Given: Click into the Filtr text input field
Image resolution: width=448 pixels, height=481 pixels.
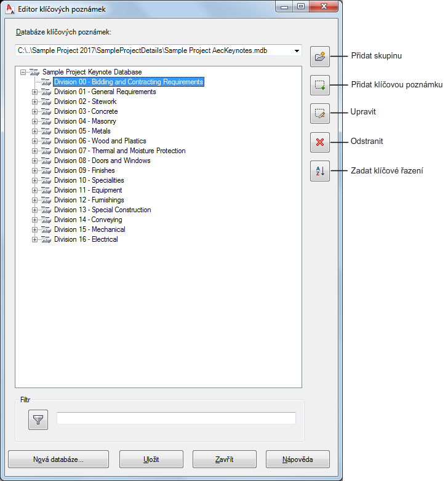Looking at the screenshot, I should (x=176, y=418).
